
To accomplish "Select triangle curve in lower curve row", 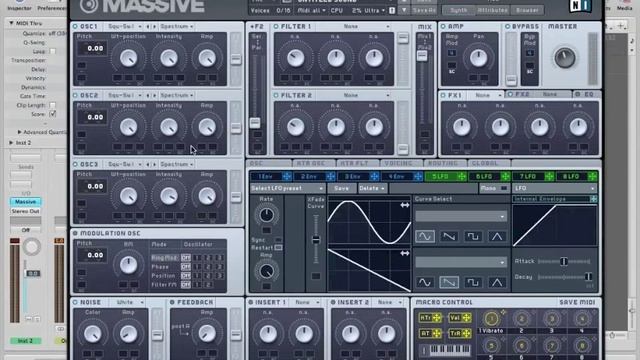I will click(497, 282).
